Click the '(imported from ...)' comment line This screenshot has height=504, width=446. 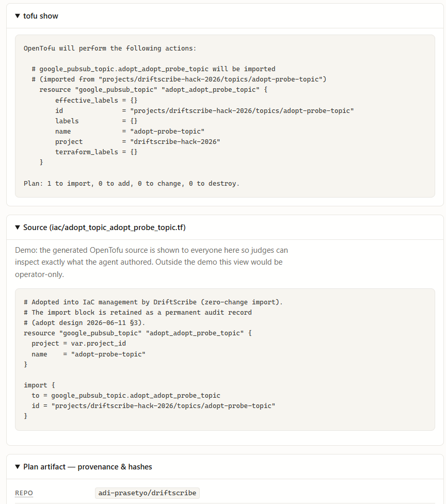[x=179, y=79]
